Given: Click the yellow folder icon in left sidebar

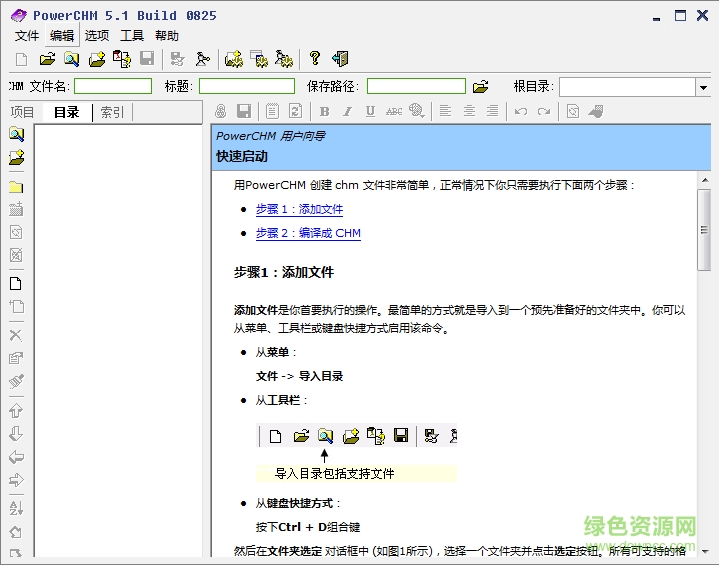Looking at the screenshot, I should coord(16,187).
